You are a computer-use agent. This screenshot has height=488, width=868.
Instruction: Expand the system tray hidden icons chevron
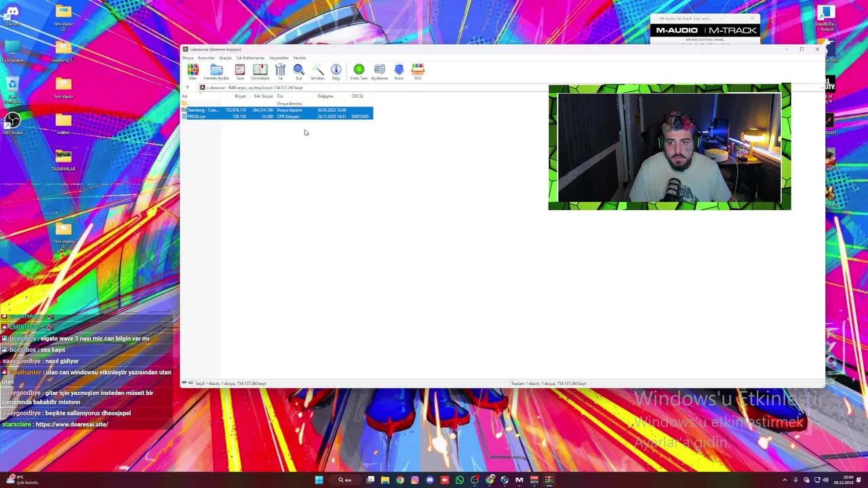pyautogui.click(x=785, y=480)
